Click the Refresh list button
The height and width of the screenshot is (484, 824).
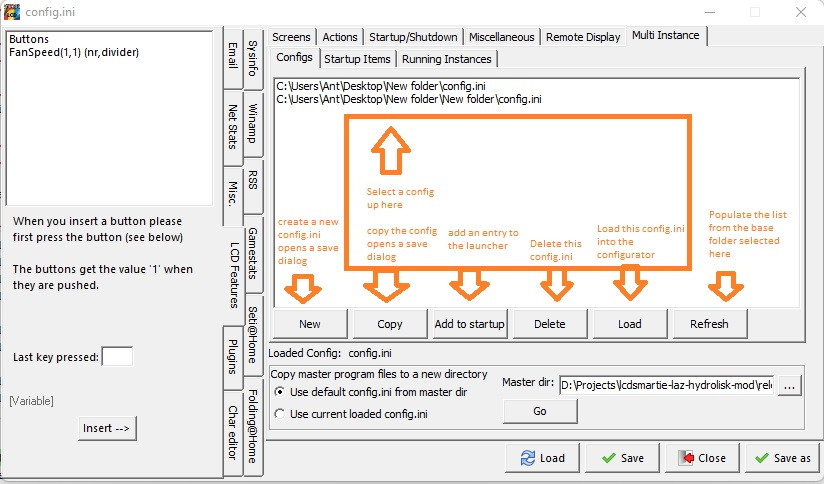[709, 324]
